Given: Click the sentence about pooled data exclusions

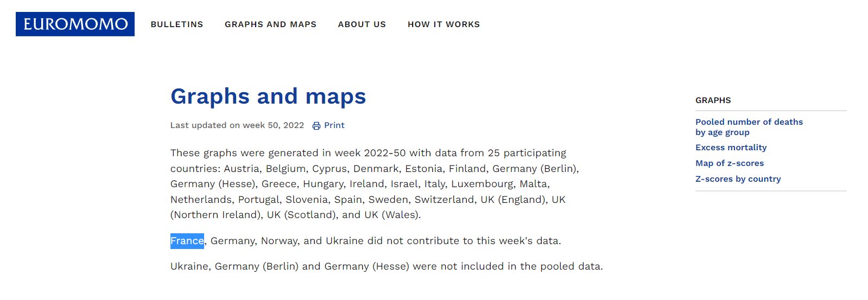Looking at the screenshot, I should [387, 266].
